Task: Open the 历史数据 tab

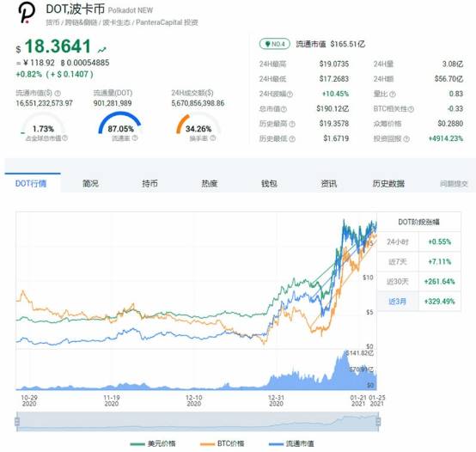Action: pyautogui.click(x=388, y=183)
